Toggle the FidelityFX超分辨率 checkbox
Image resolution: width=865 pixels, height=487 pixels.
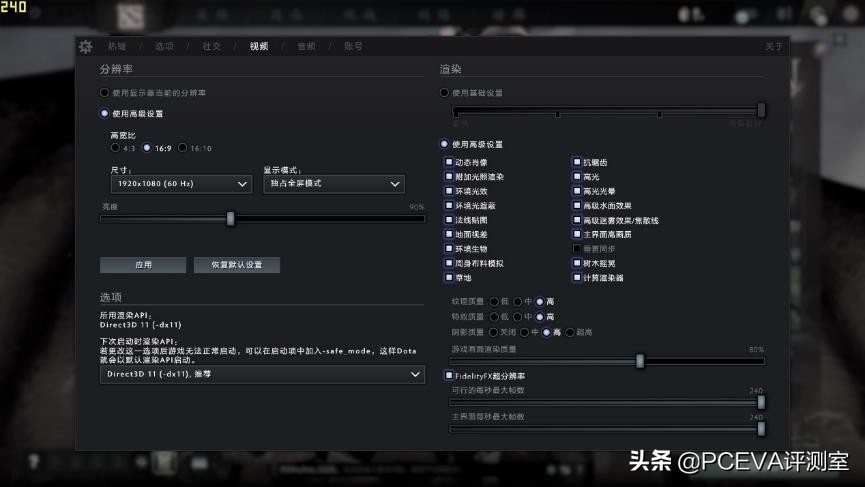449,376
